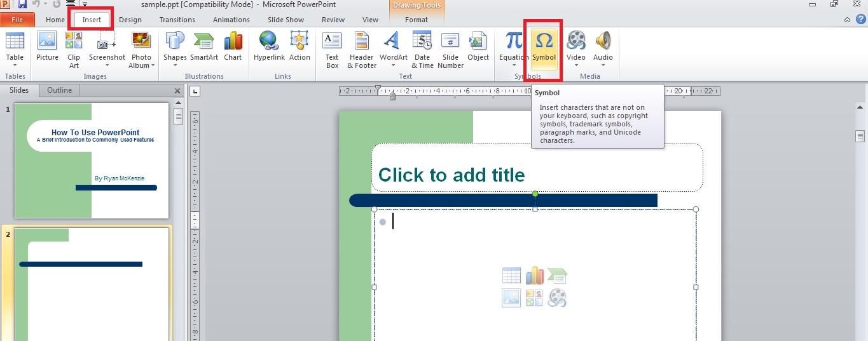Click the Symbol button
This screenshot has width=868, height=341.
tap(544, 48)
